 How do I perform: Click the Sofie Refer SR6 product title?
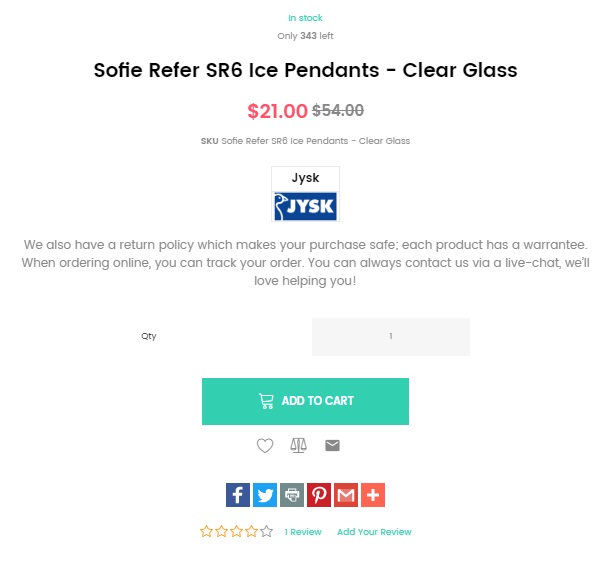point(306,71)
